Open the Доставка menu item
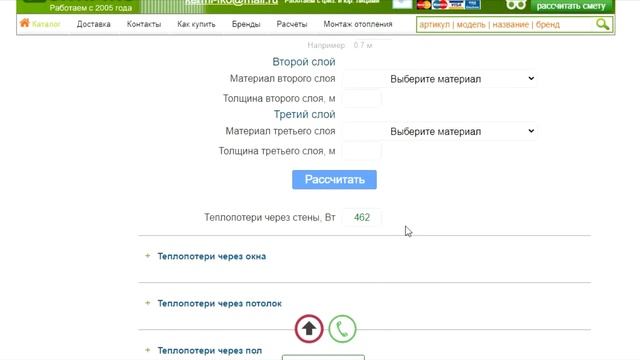 click(93, 24)
